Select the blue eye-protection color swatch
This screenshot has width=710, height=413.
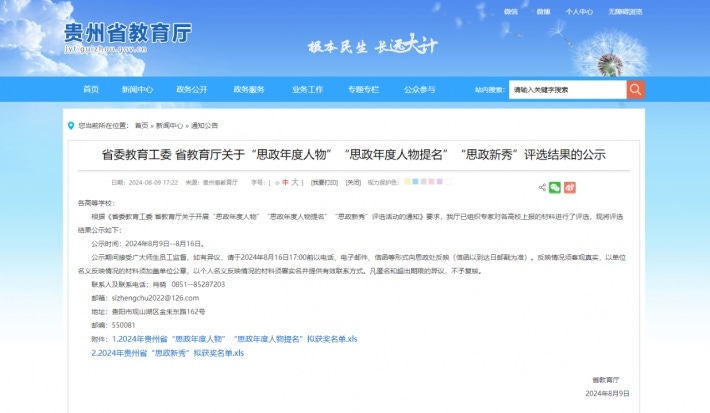pyautogui.click(x=415, y=182)
